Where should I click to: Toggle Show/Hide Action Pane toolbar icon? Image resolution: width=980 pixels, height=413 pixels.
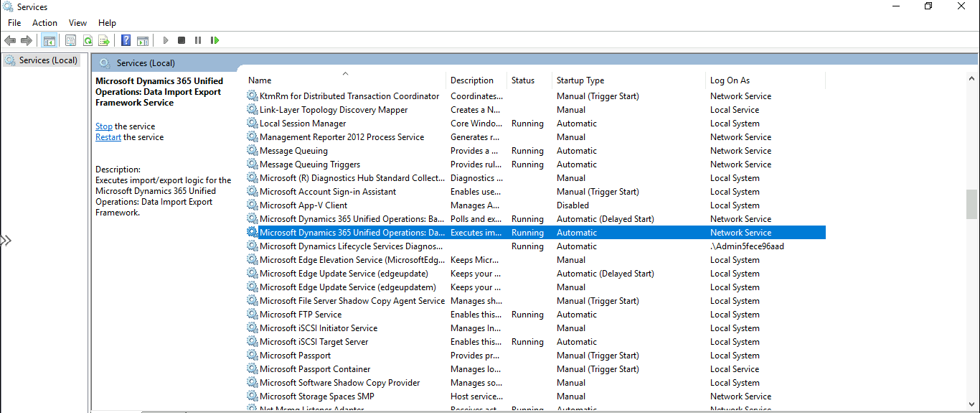(143, 40)
